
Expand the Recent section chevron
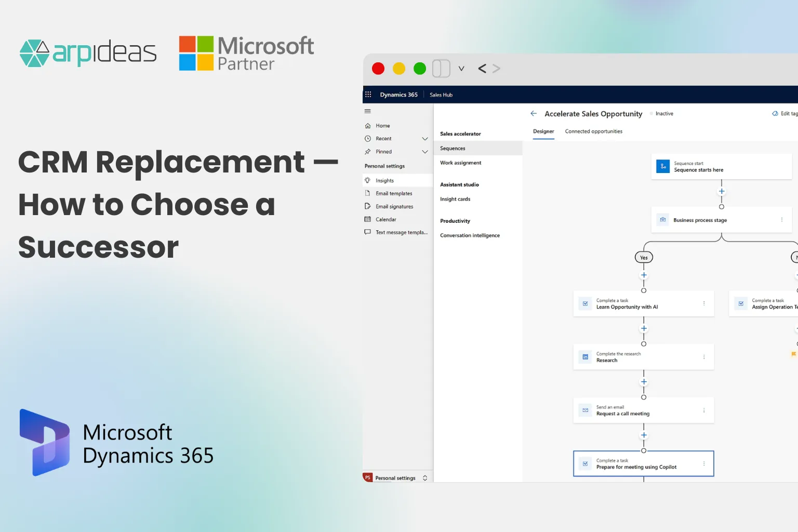425,139
